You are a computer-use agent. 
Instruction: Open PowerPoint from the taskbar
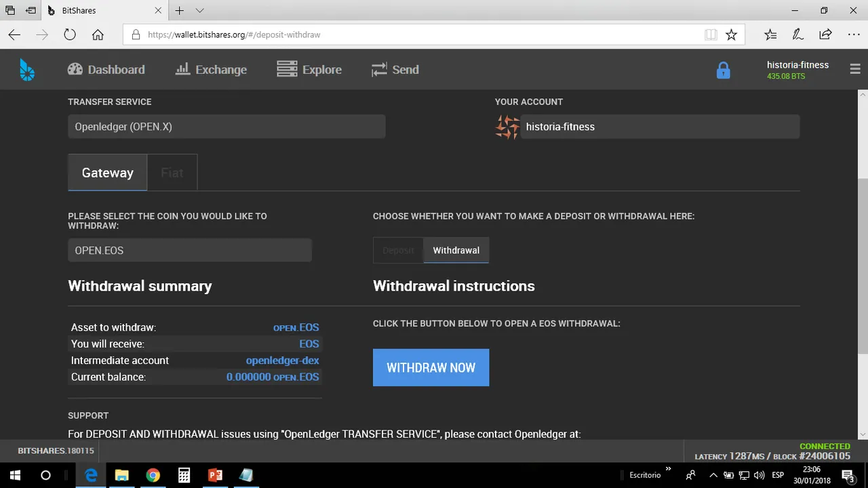215,475
